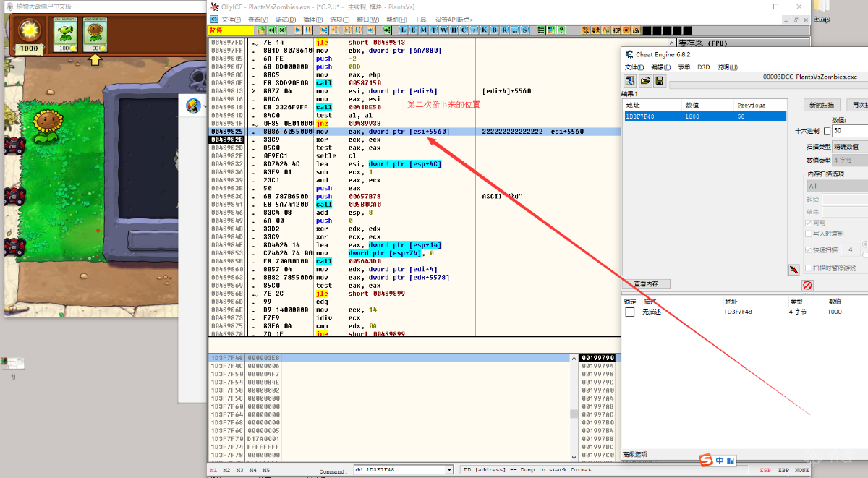Show Breakpoints with B toolbar button
Screen dimensions: 868x478
[x=495, y=30]
